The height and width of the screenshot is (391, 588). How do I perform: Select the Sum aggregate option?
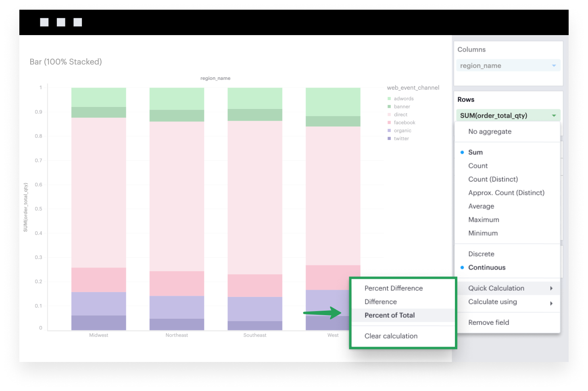point(475,152)
